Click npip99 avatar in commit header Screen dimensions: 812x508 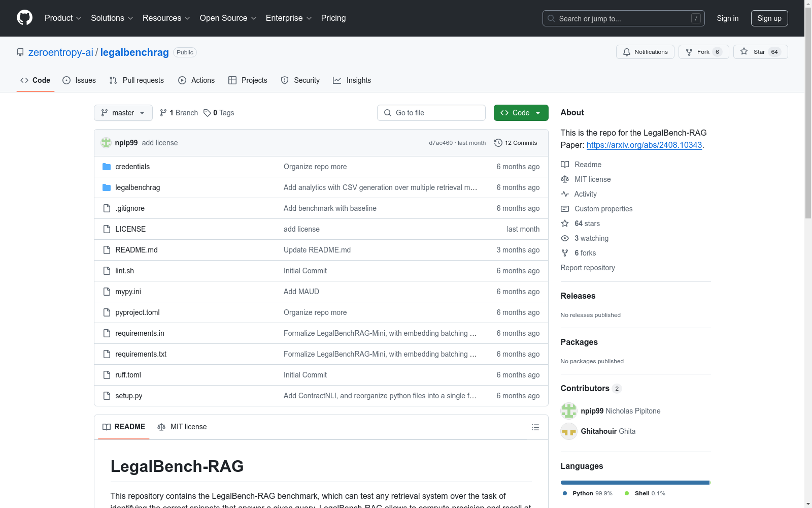pyautogui.click(x=106, y=143)
